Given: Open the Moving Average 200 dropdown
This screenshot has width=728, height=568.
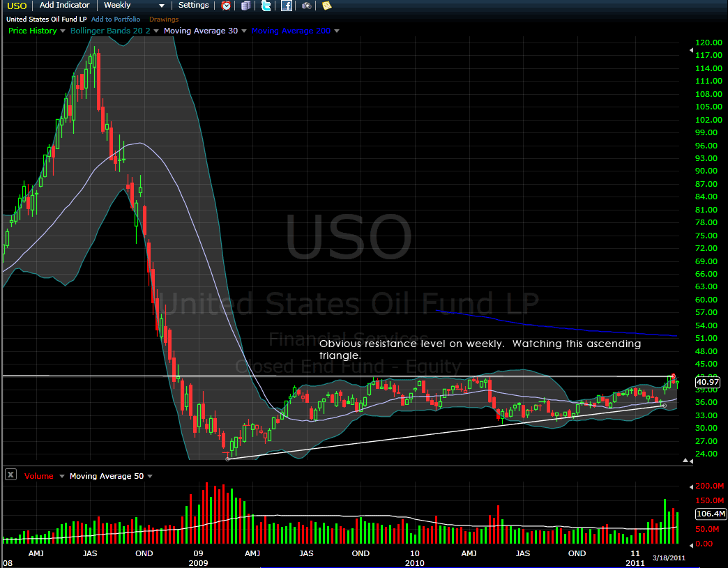Looking at the screenshot, I should tap(337, 31).
